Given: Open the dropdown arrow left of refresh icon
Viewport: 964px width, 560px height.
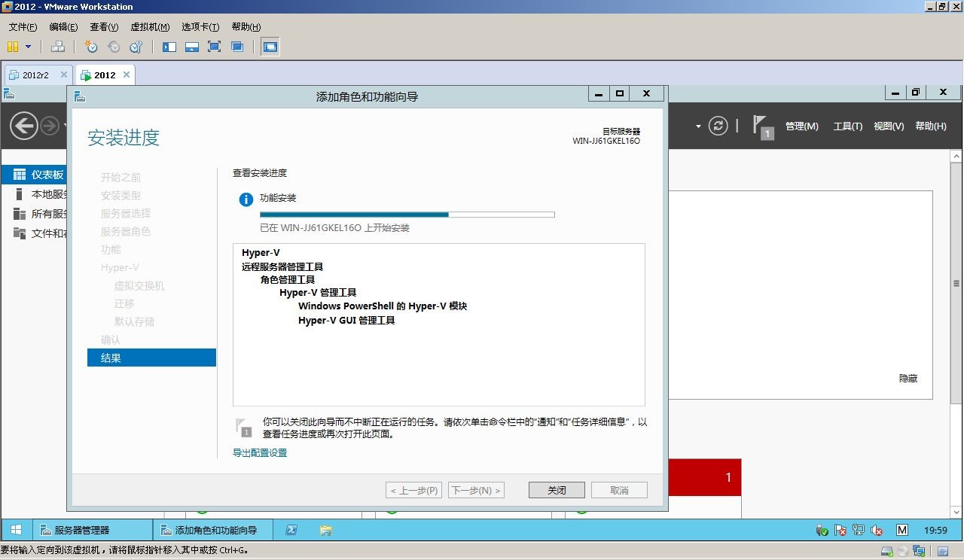Looking at the screenshot, I should point(698,126).
